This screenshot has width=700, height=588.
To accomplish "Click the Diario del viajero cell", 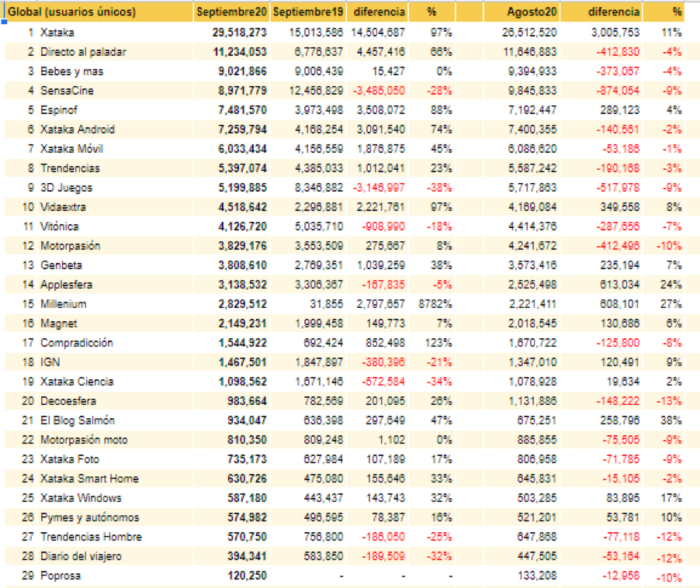I will pyautogui.click(x=81, y=556).
